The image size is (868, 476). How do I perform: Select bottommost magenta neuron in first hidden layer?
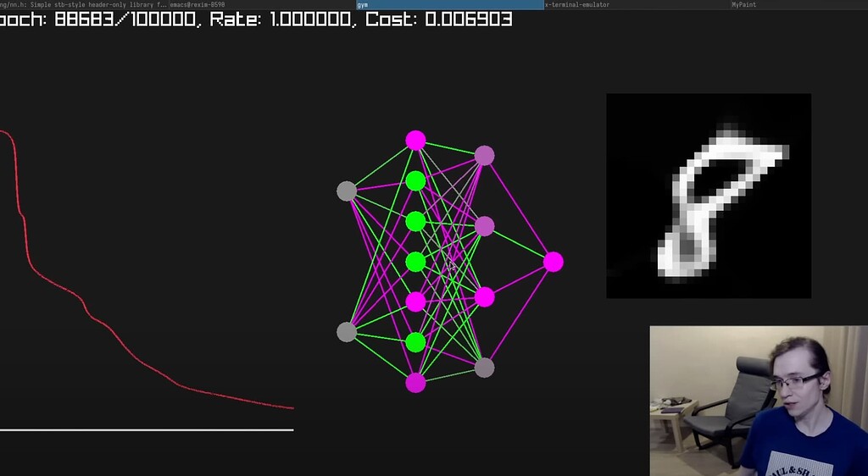(x=415, y=383)
